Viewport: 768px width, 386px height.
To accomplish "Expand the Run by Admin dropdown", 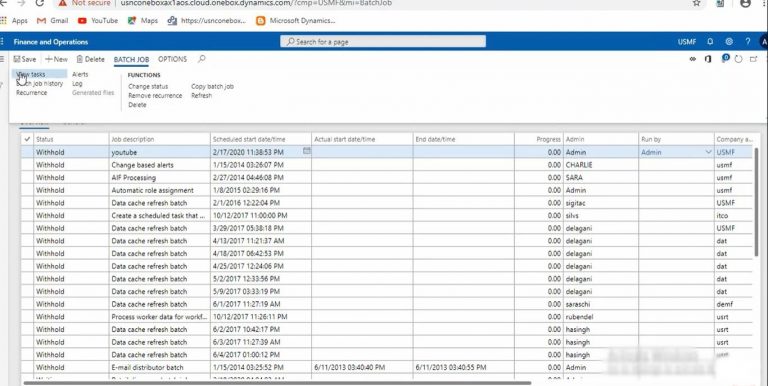I will click(x=708, y=152).
